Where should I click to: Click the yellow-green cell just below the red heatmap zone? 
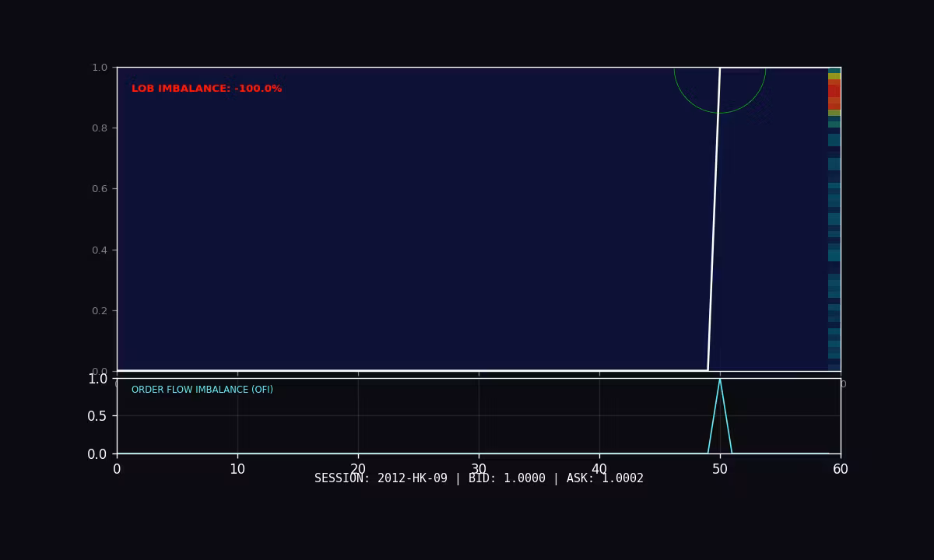(834, 113)
